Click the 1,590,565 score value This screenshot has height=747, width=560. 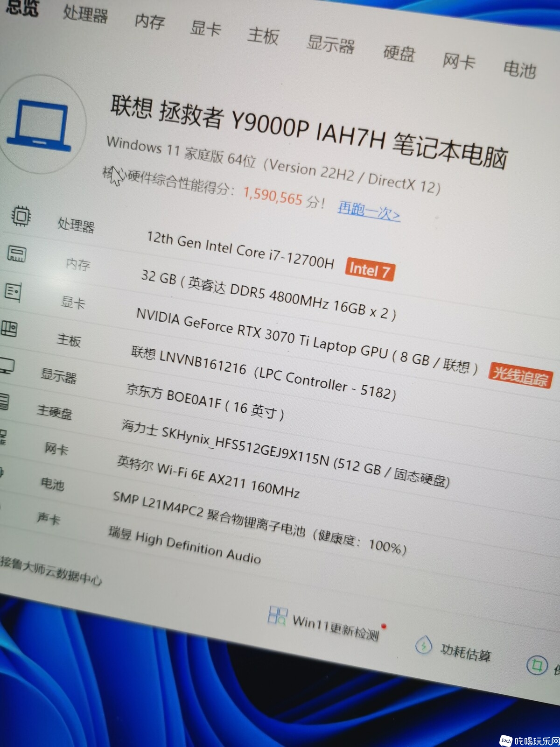[x=273, y=195]
